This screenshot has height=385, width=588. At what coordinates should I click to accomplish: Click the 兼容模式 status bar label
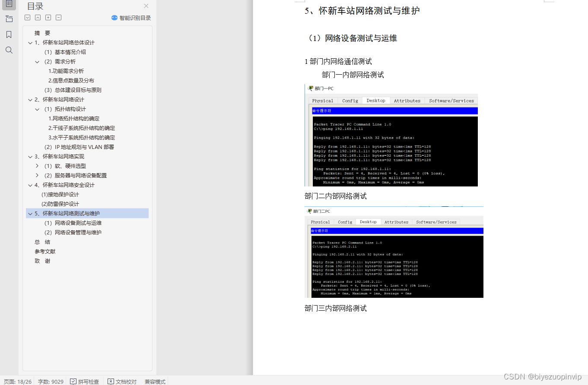coord(155,382)
